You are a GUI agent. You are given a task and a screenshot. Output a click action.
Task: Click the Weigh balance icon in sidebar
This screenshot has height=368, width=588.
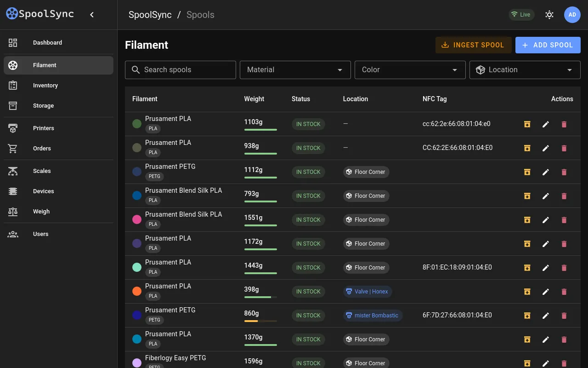tap(13, 212)
